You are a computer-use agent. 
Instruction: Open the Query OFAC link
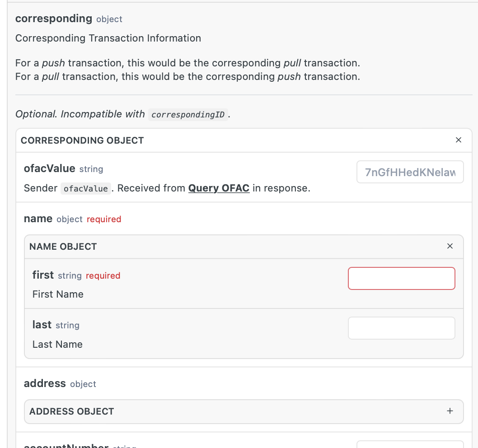coord(219,188)
